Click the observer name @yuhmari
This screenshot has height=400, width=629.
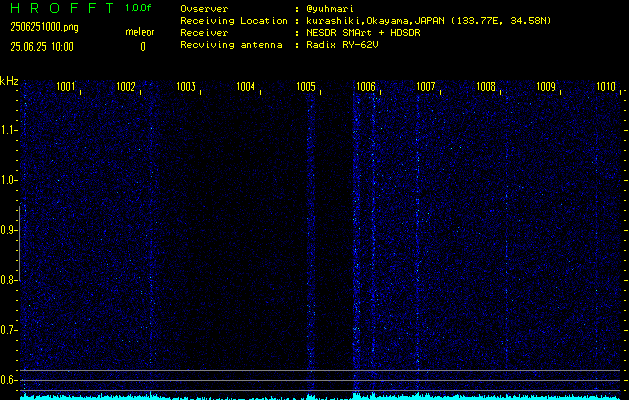pos(330,9)
